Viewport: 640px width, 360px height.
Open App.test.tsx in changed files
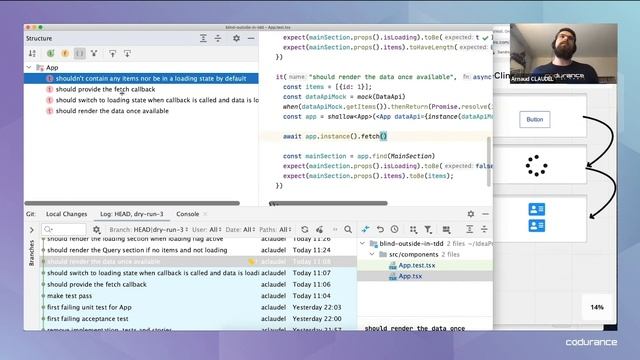pos(417,265)
